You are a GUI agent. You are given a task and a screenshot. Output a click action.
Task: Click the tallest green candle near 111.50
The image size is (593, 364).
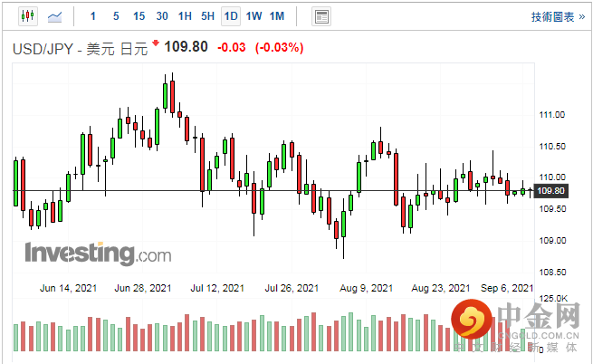(165, 97)
